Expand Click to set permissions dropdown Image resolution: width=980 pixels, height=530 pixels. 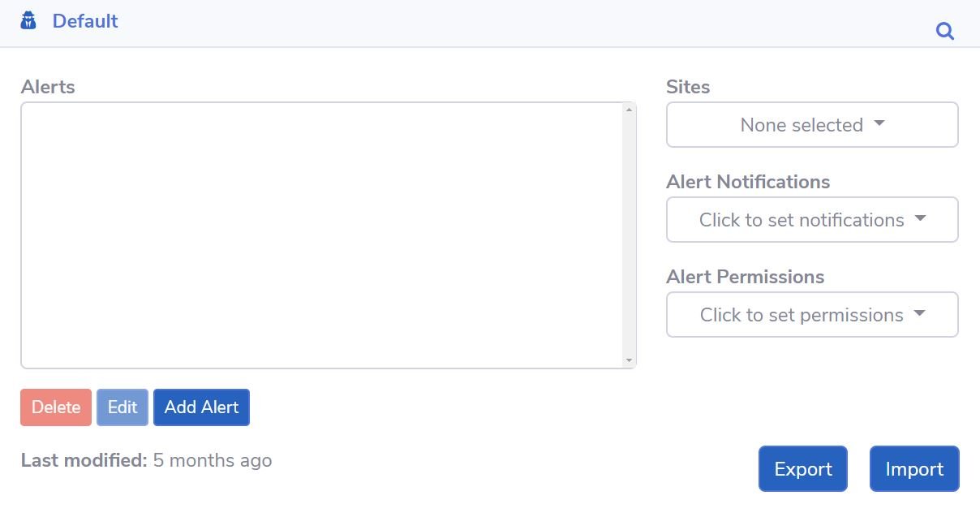point(812,315)
